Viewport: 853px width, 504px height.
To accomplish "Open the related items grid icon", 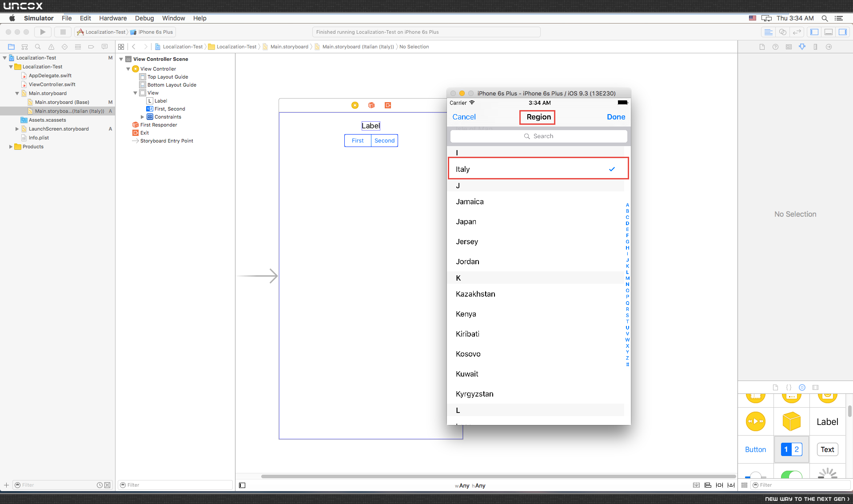I will pos(121,47).
